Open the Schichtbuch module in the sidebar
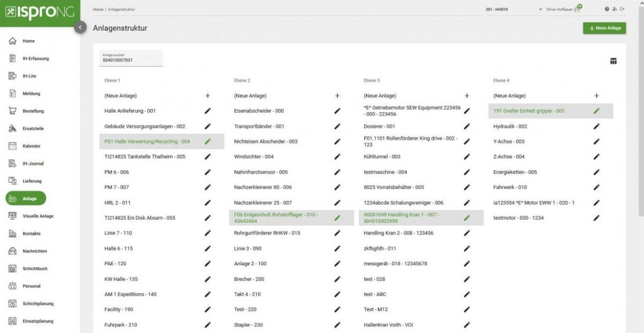Viewport: 644px width, 333px height. tap(35, 269)
